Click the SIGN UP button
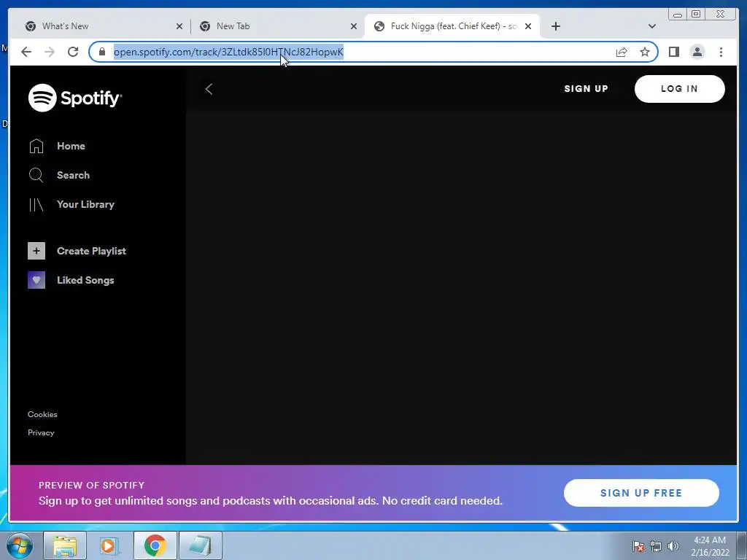Screen dimensions: 747x560 tap(586, 88)
